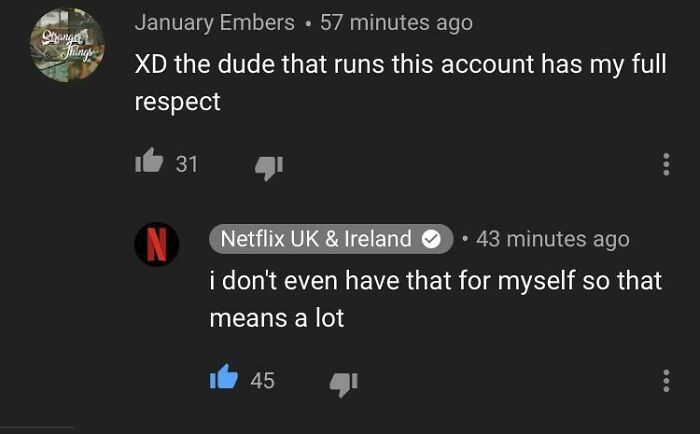700x434 pixels.
Task: Click the "i don't even have that" reply line
Action: (435, 281)
